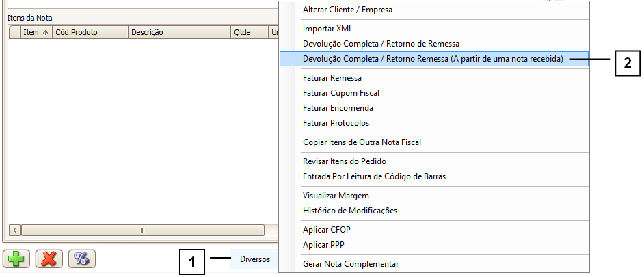Click Gerar Nota Complementar
The height and width of the screenshot is (277, 644).
tap(350, 264)
